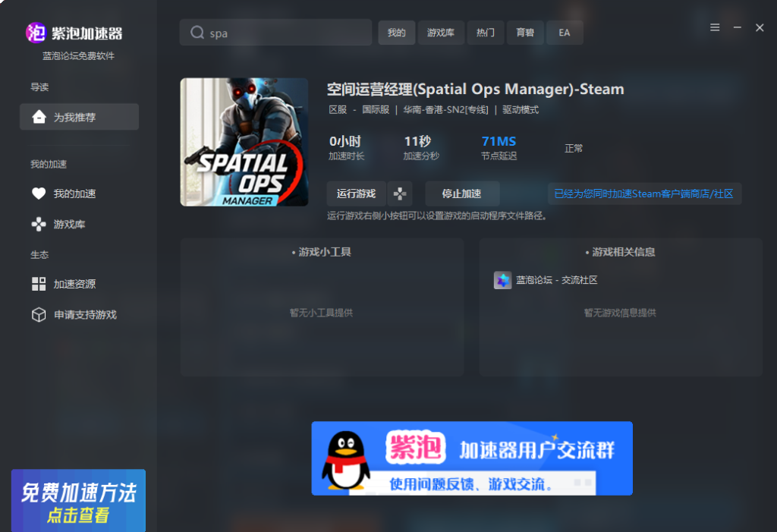Click the 71MS node latency value
The width and height of the screenshot is (777, 532).
coord(499,141)
